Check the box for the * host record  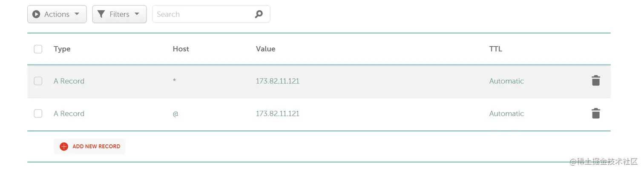[x=38, y=81]
